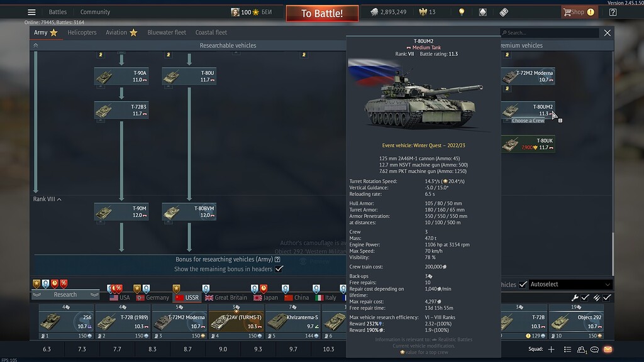Enable Show the remaining bonus in headers
Viewport: 644px width, 362px height.
279,268
